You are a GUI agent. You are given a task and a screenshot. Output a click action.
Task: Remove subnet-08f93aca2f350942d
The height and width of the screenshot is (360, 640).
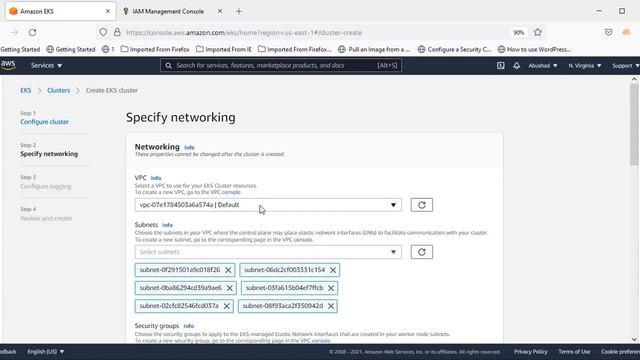pyautogui.click(x=331, y=306)
